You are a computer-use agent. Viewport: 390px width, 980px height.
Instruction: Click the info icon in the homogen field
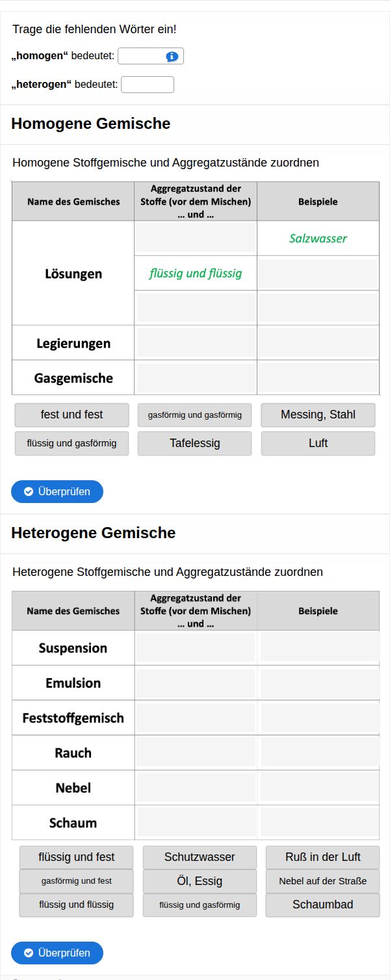click(x=172, y=57)
